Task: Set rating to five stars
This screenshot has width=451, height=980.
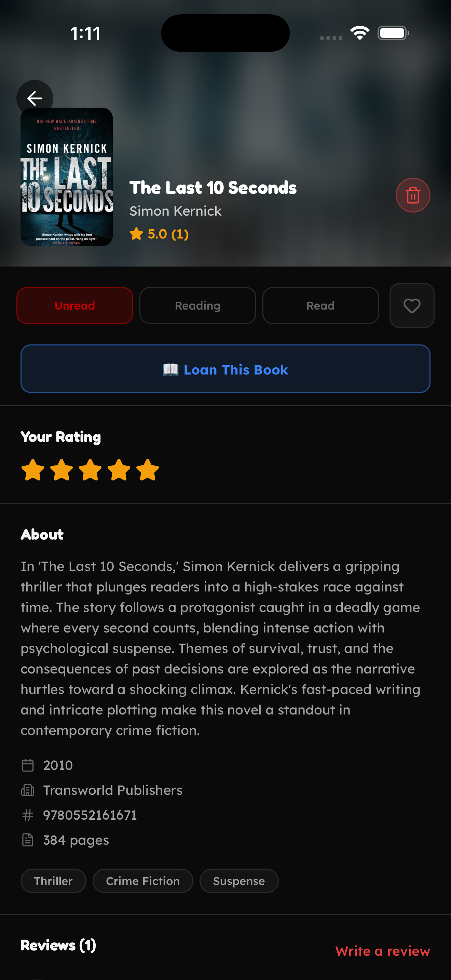Action: [148, 470]
